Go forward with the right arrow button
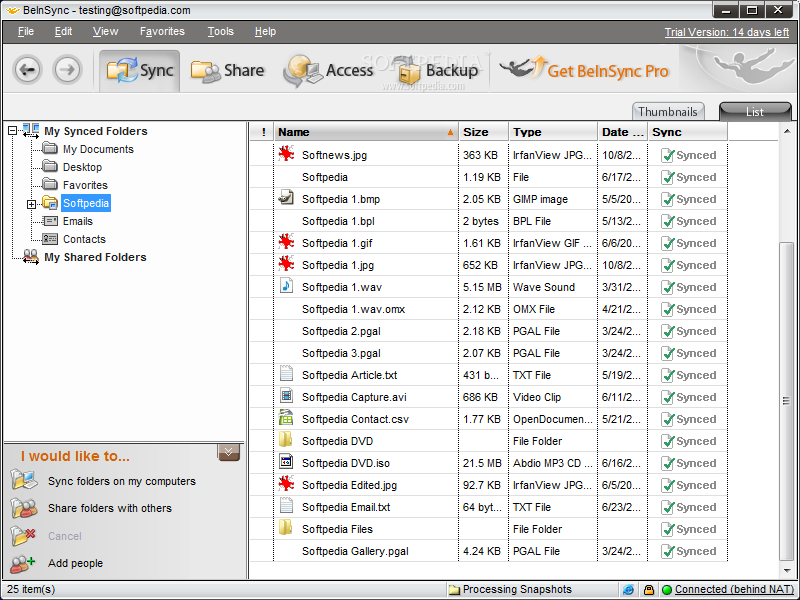The width and height of the screenshot is (800, 600). click(67, 69)
